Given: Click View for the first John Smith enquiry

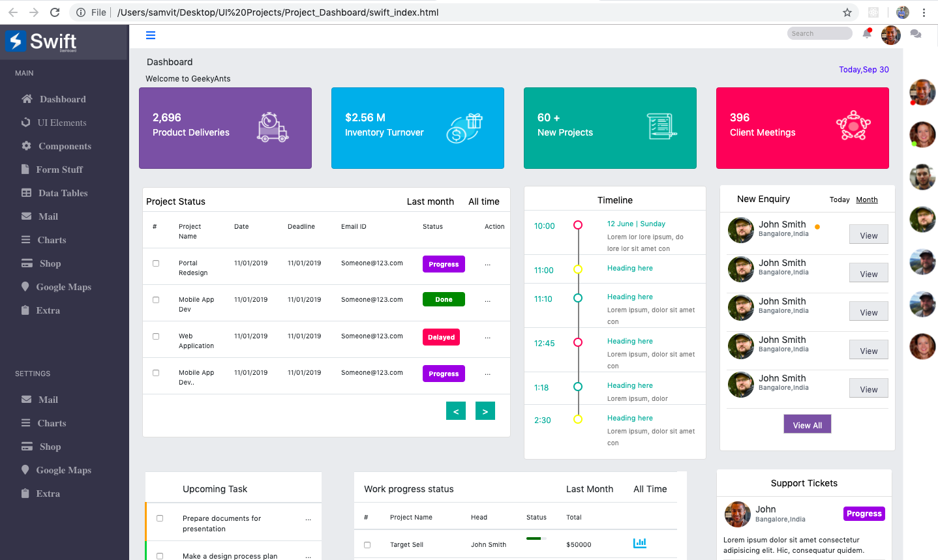Looking at the screenshot, I should (868, 234).
